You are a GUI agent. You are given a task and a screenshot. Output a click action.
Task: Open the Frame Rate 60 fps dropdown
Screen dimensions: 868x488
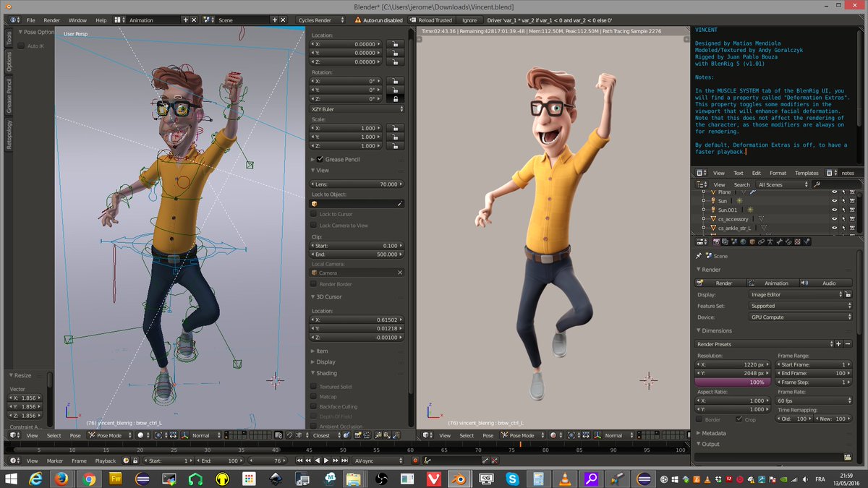pyautogui.click(x=814, y=400)
